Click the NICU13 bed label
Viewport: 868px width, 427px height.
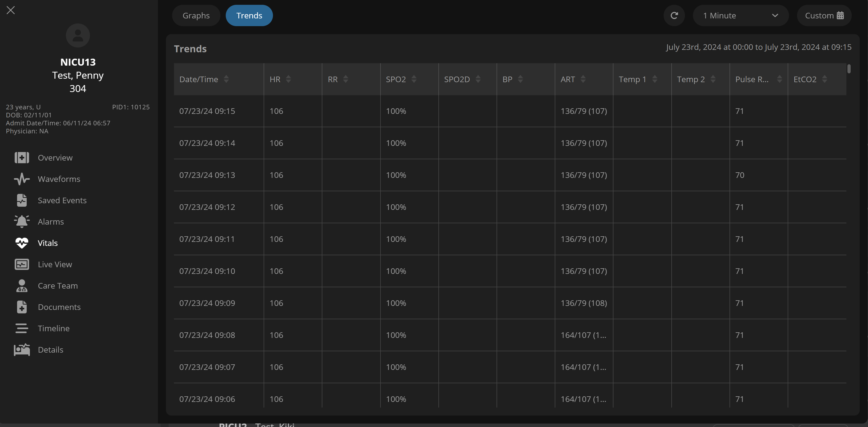pyautogui.click(x=78, y=62)
